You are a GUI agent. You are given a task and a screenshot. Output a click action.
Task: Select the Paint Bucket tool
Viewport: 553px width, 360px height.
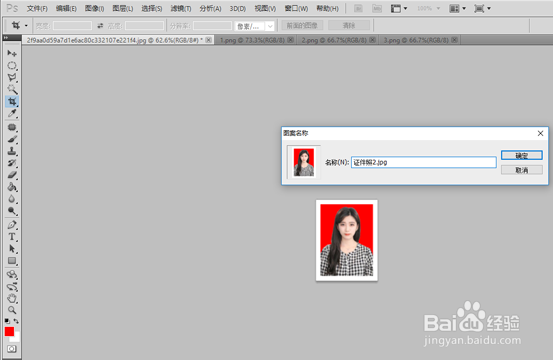12,187
